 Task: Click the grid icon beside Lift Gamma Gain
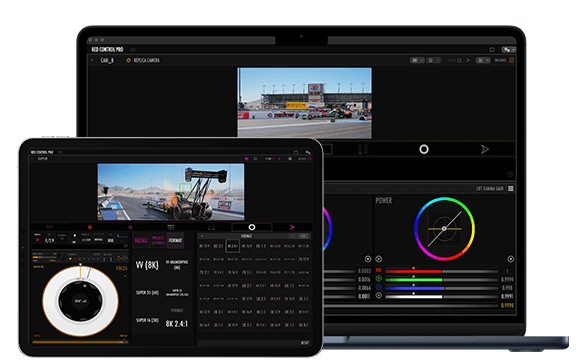click(x=511, y=188)
